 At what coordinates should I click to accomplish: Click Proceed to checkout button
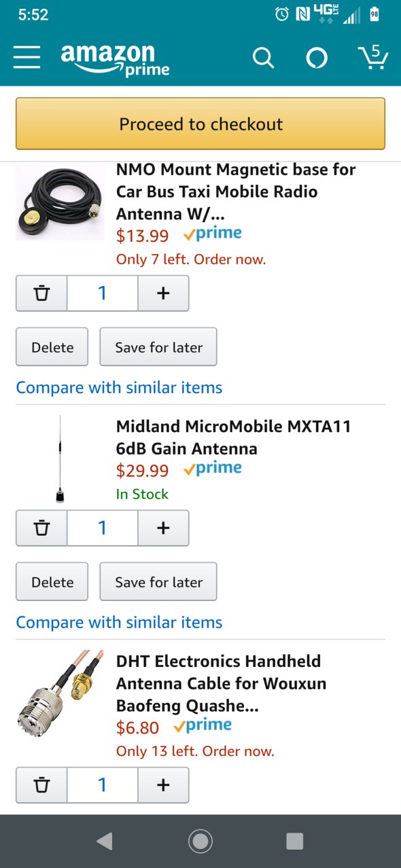201,124
